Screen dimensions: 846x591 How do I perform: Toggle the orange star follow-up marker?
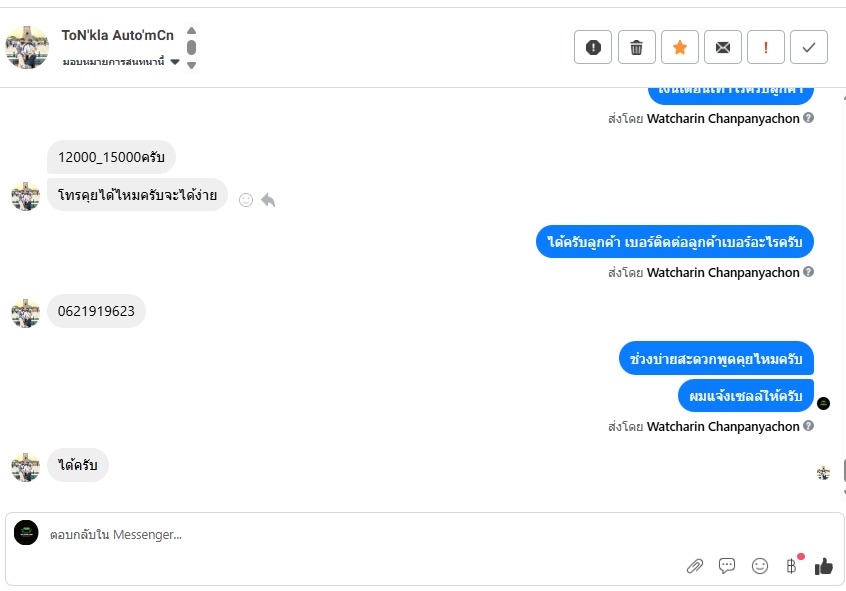[x=679, y=47]
